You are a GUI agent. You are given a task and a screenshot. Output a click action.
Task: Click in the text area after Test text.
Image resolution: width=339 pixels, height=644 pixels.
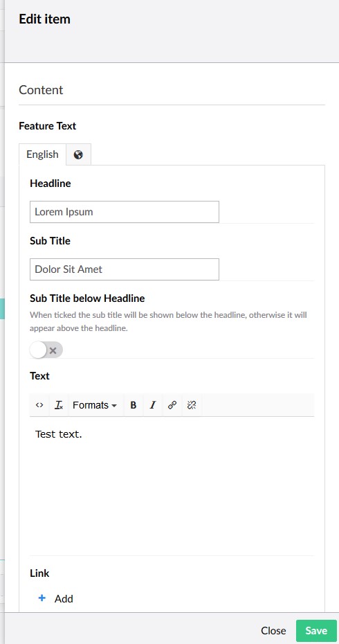pyautogui.click(x=172, y=485)
